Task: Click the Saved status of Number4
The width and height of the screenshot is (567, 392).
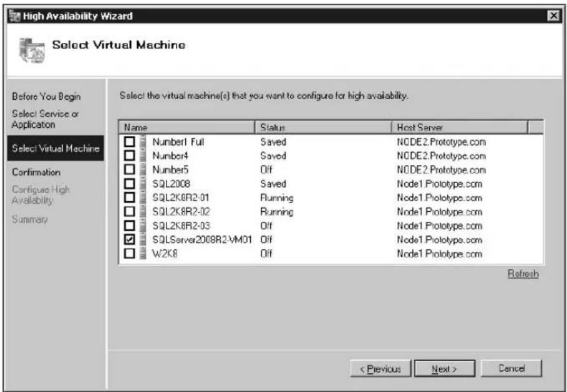Action: [x=273, y=156]
